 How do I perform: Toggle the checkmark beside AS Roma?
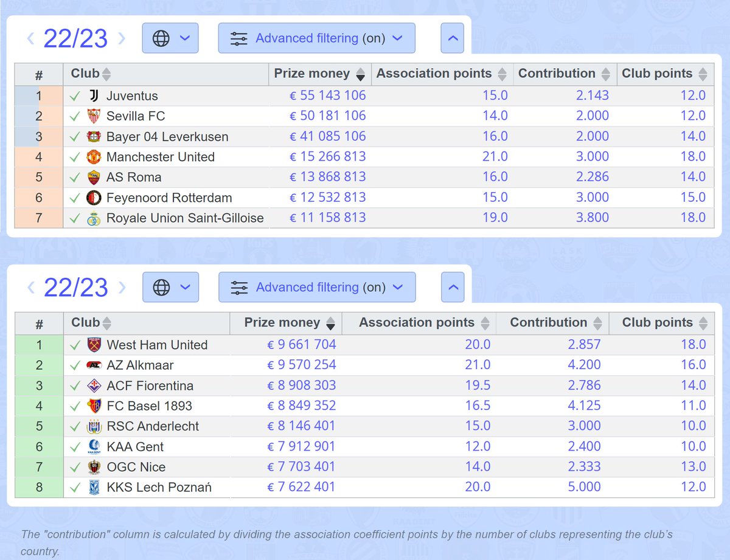(75, 177)
